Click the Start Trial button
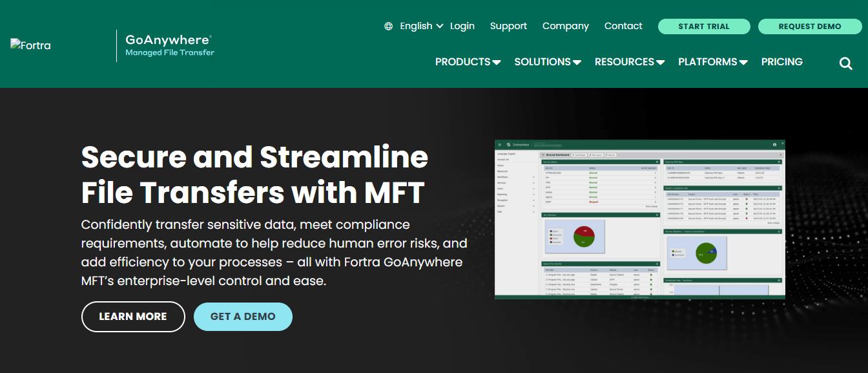 click(704, 27)
